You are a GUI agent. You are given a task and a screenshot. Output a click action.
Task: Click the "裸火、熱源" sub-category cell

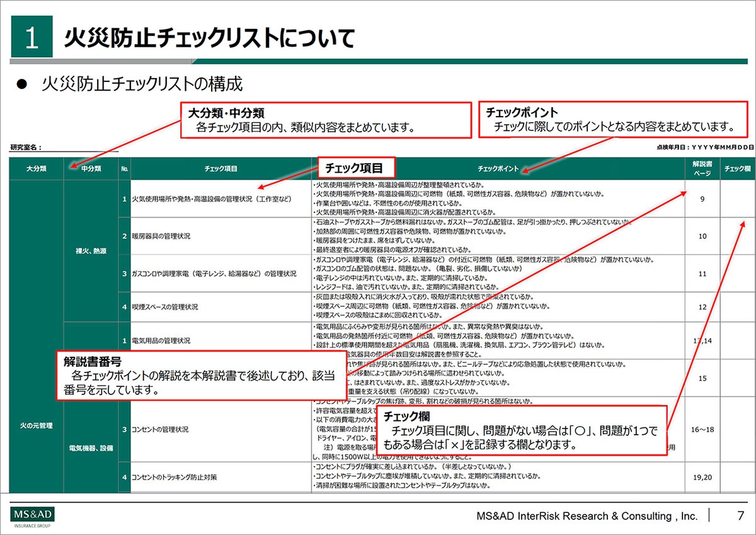click(91, 251)
